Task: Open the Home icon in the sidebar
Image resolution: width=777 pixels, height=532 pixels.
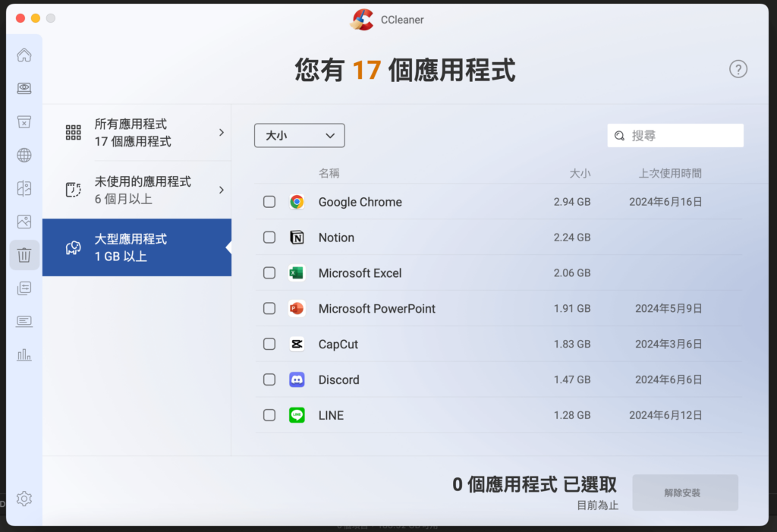Action: (x=24, y=55)
